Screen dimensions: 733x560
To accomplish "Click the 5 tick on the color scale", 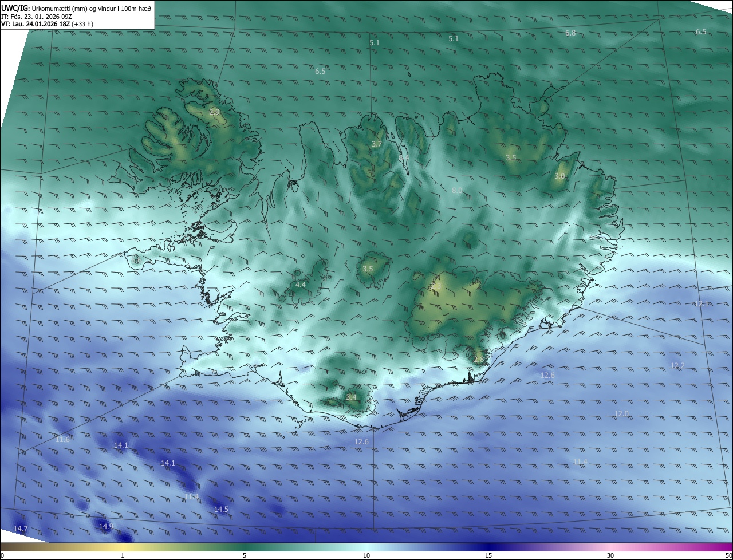I will point(245,555).
